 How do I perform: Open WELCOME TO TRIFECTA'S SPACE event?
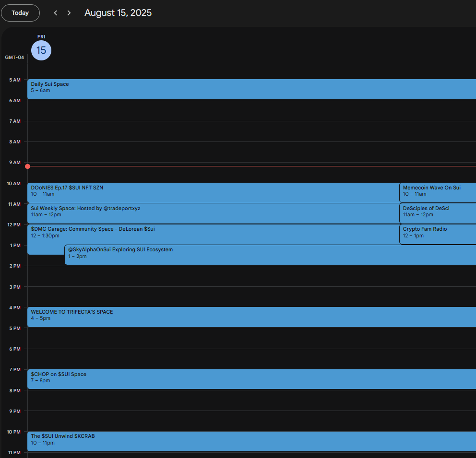point(251,317)
